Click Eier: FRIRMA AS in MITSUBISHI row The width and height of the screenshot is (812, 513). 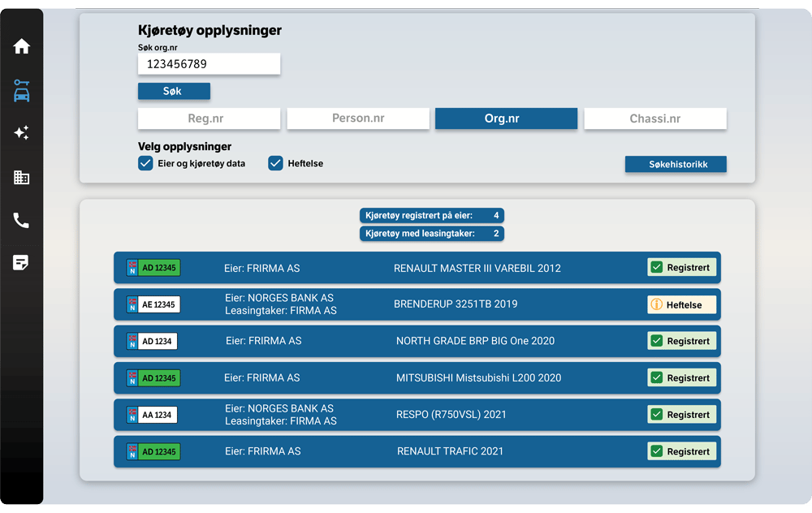pyautogui.click(x=262, y=378)
